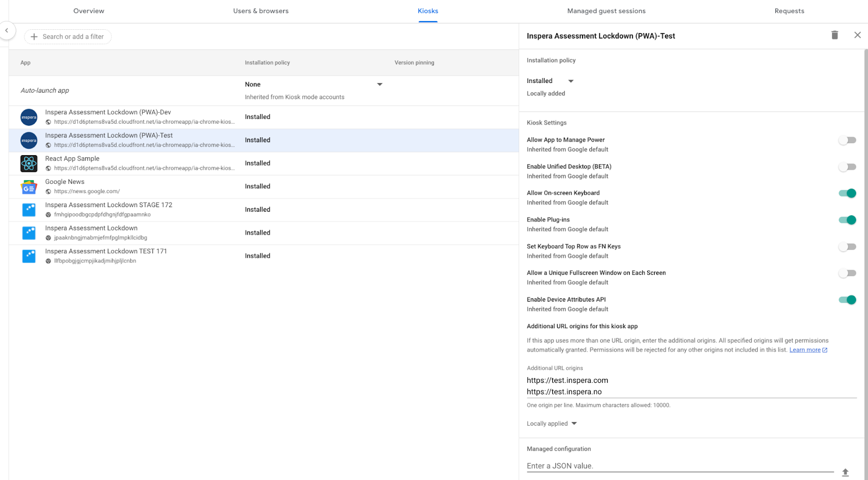Click the Inspera Lockdown TEST 171 icon
Viewport: 868px width, 480px height.
pos(29,256)
